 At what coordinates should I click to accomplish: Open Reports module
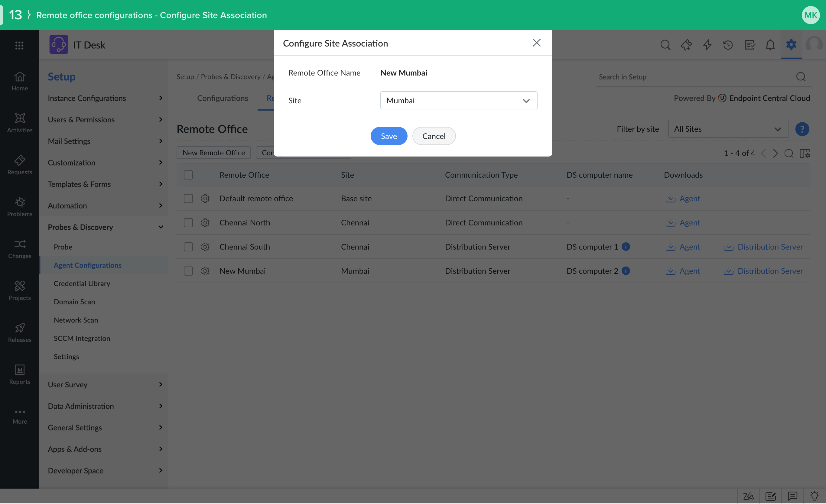coord(19,374)
